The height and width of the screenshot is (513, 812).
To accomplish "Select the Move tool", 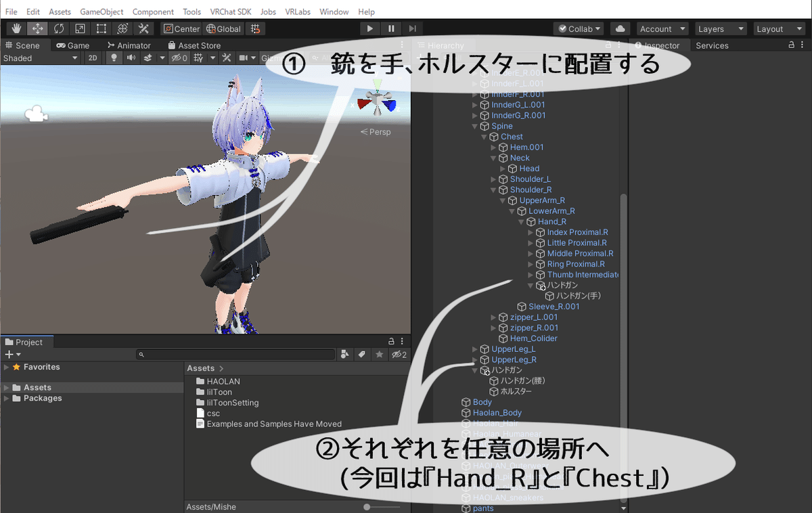I will pyautogui.click(x=38, y=28).
